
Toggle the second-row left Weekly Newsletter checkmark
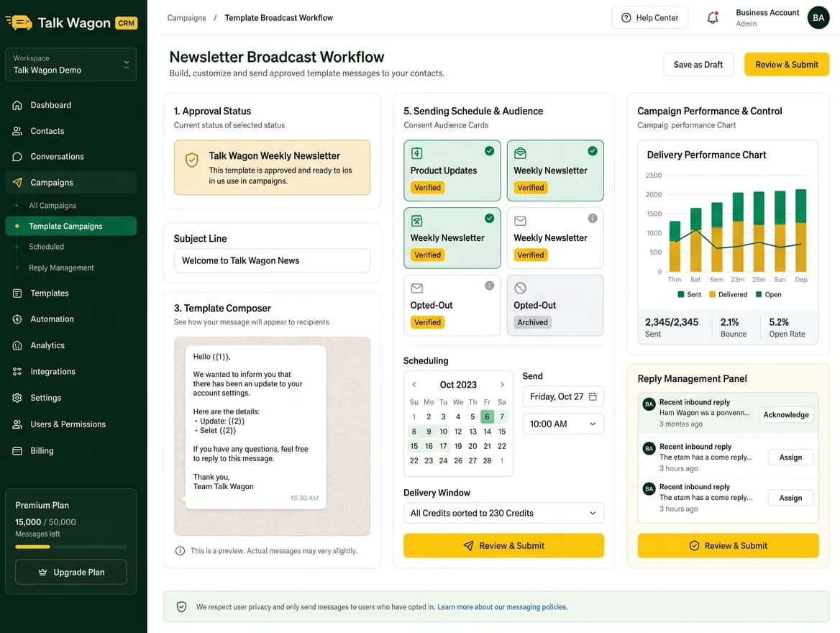489,218
